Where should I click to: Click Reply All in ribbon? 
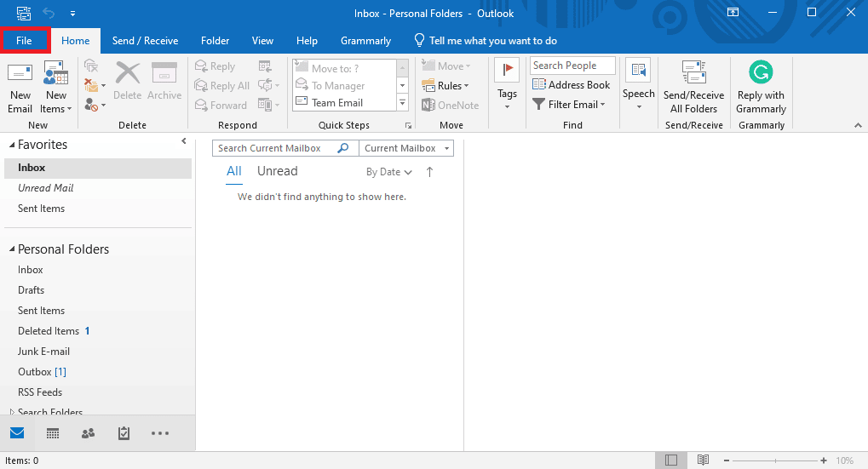pyautogui.click(x=222, y=86)
